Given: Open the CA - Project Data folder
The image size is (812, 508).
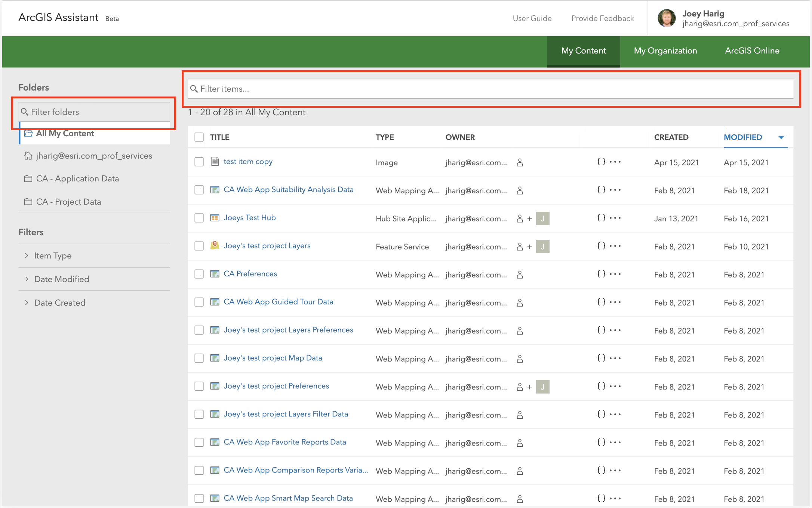Looking at the screenshot, I should click(94, 202).
